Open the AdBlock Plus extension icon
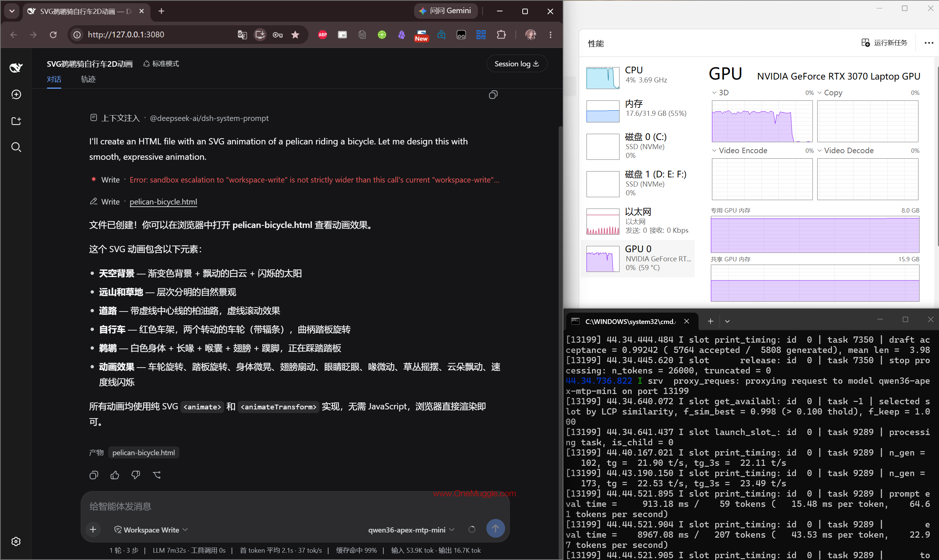This screenshot has height=560, width=939. [x=322, y=35]
